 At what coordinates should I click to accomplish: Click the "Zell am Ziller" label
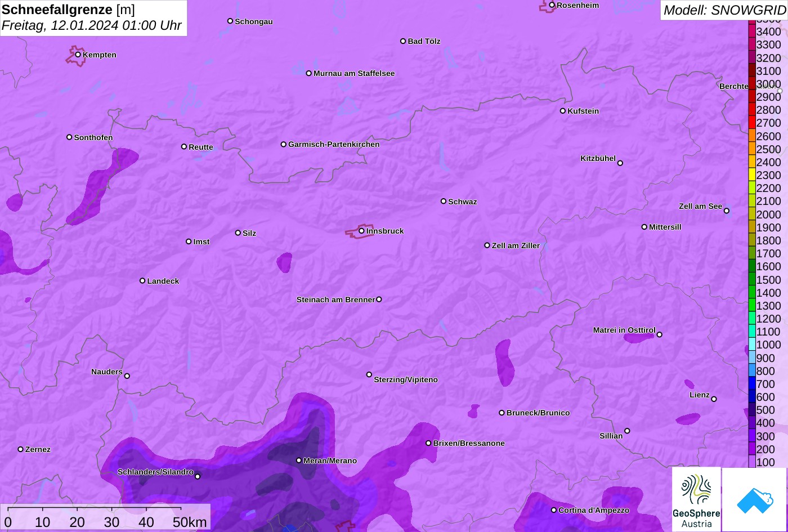pos(516,246)
